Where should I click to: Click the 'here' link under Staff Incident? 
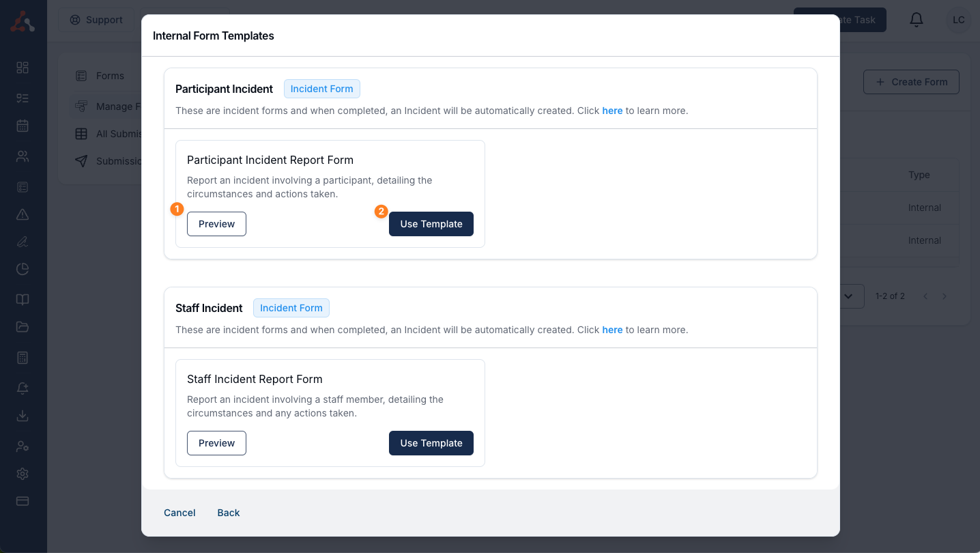click(x=612, y=330)
